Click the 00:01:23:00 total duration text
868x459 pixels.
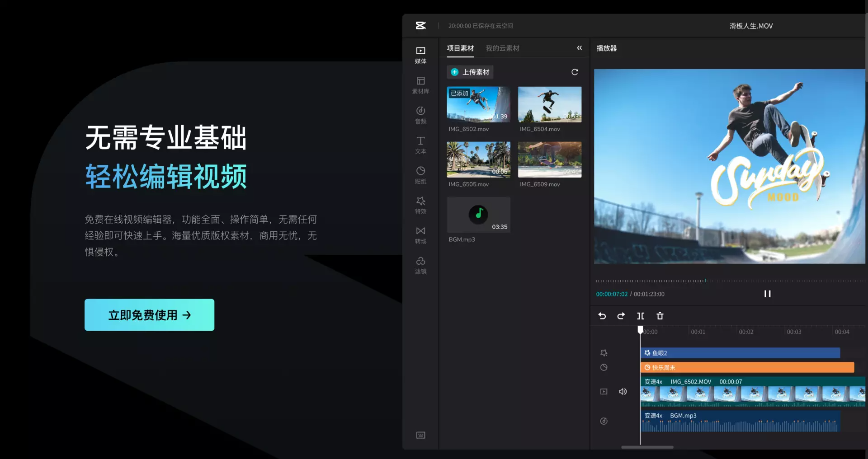coord(649,294)
